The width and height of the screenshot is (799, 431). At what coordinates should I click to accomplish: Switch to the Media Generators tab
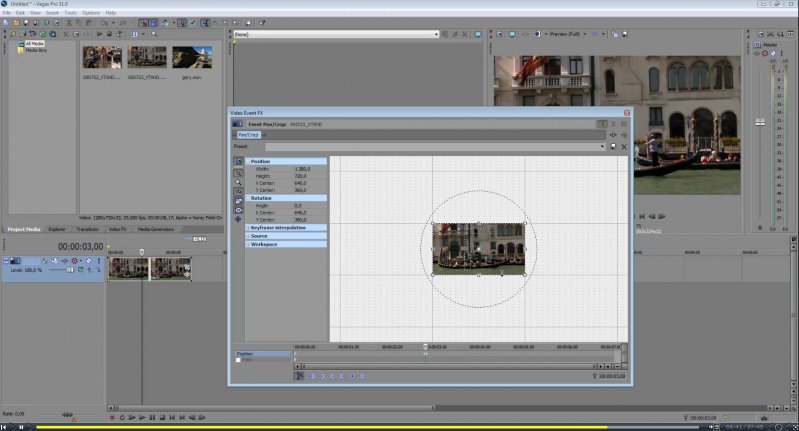pos(155,229)
